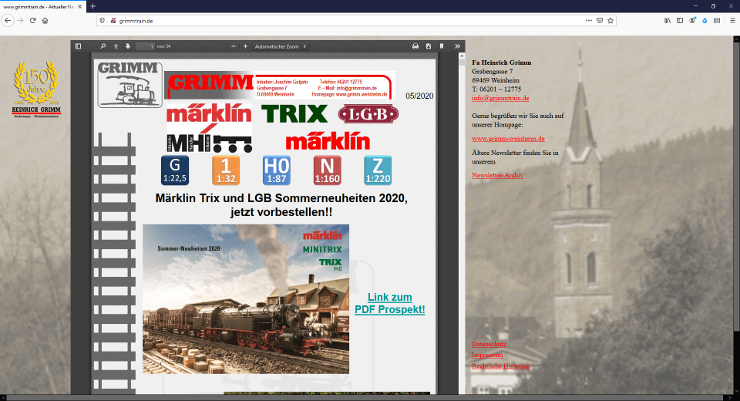The image size is (740, 401).
Task: Open the Newsletter-Archiv link
Action: click(x=497, y=175)
